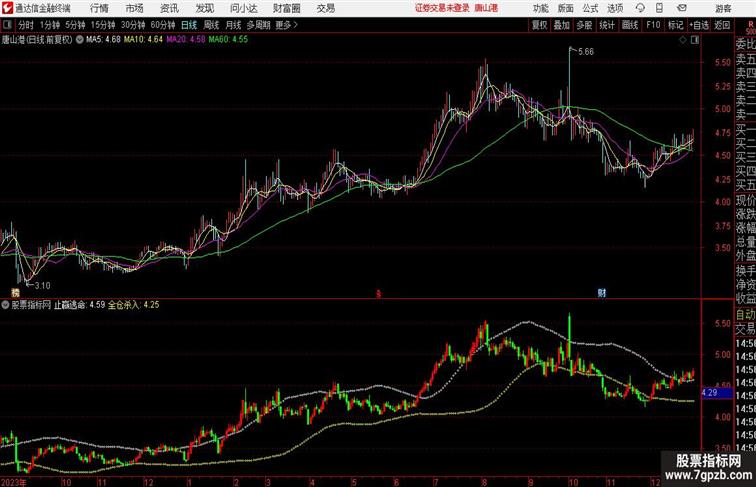Click the 多股 multi-stock button
Screen dimensions: 756x487
point(584,25)
